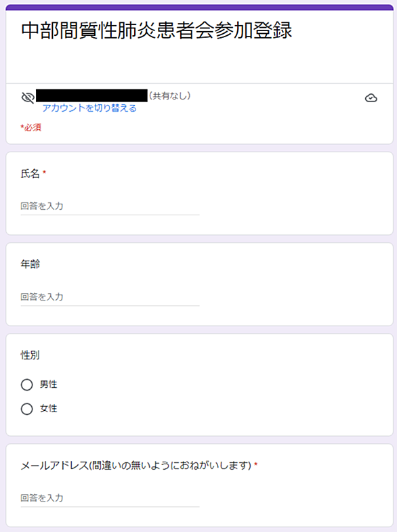397x532 pixels.
Task: Click the purple stripe atop the form header
Action: (x=199, y=7)
